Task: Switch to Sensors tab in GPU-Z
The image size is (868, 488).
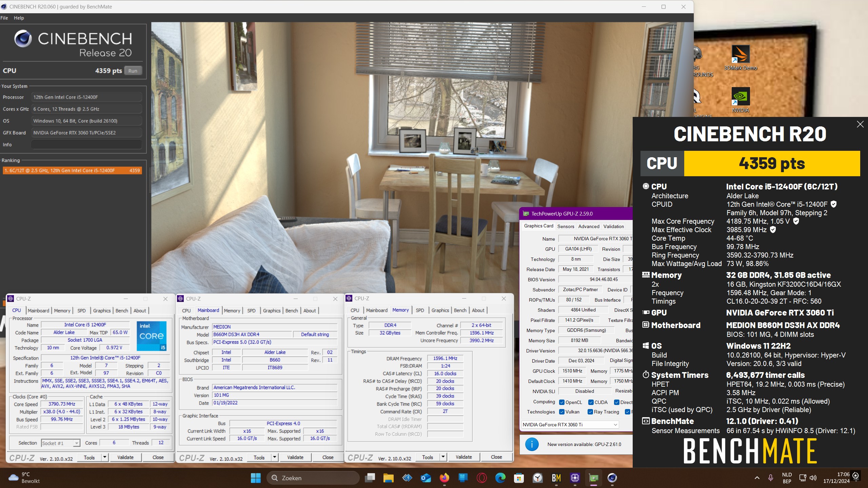Action: (566, 226)
